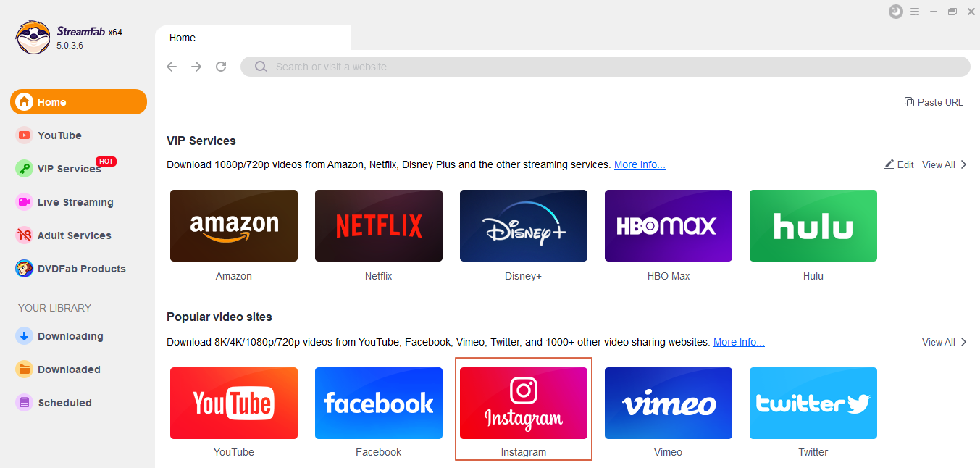Open DVDFab Products section
The height and width of the screenshot is (468, 980).
(78, 269)
